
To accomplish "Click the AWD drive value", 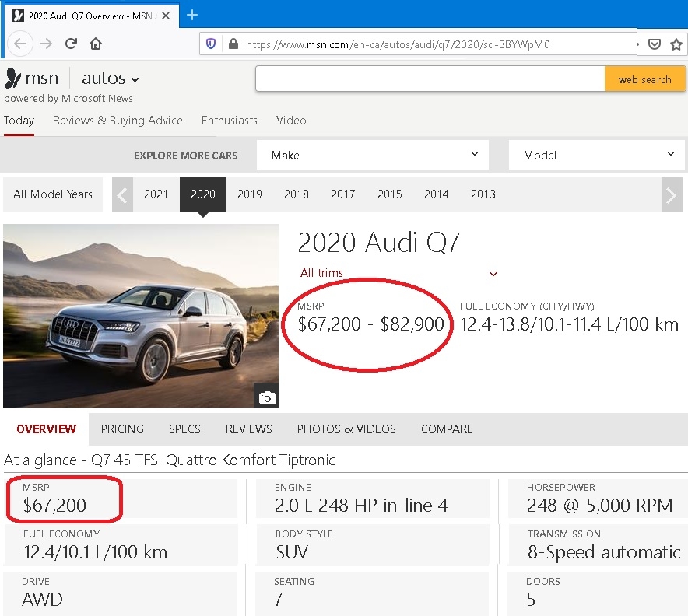I will coord(42,600).
